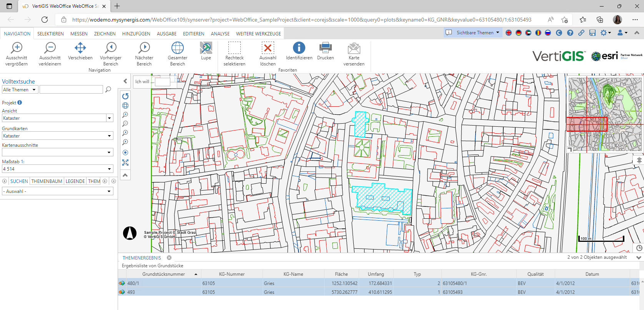Click the Drucken printer icon
Viewport: 644px width, 310px height.
pyautogui.click(x=325, y=48)
